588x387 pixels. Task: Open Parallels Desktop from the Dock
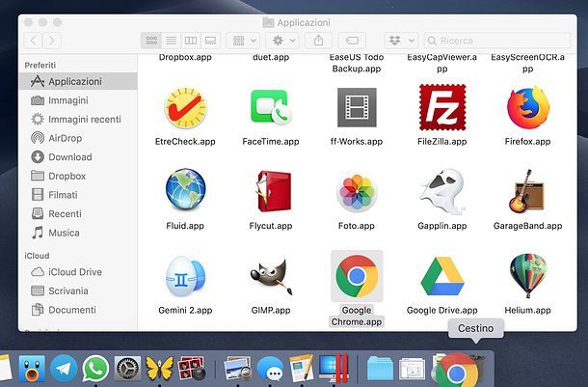click(334, 368)
